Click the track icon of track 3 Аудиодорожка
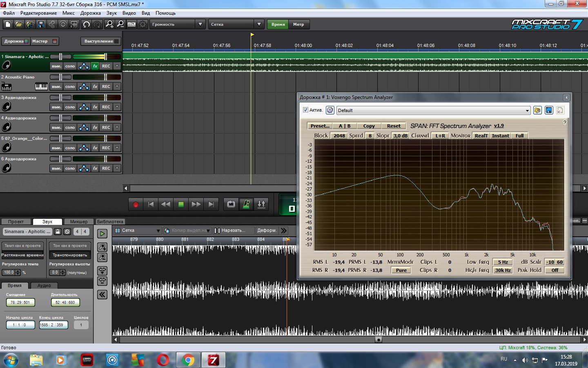This screenshot has height=368, width=588. (x=7, y=106)
